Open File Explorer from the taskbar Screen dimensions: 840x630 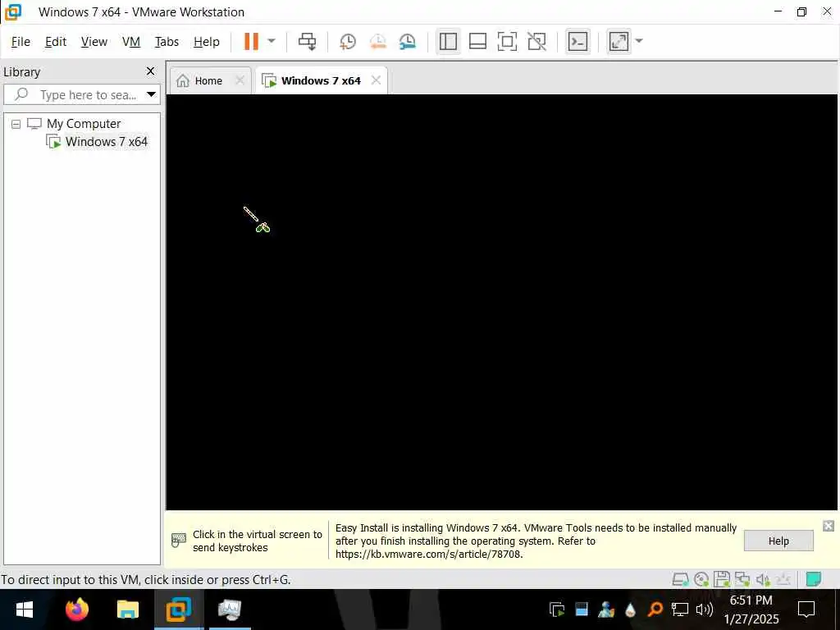pyautogui.click(x=127, y=609)
